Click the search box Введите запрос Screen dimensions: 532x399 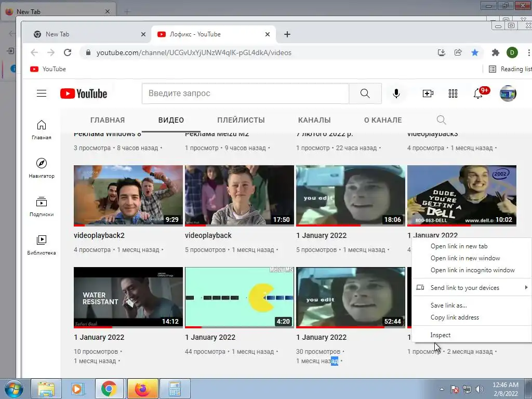click(x=246, y=94)
